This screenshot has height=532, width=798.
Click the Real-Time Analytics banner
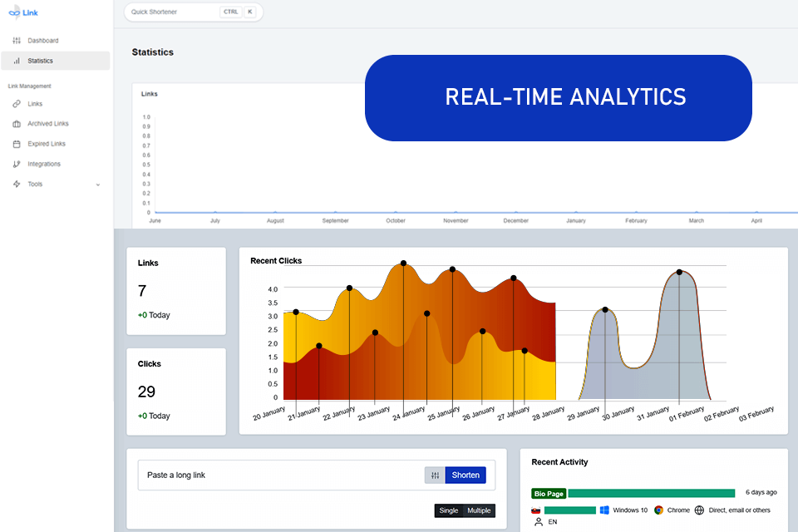[x=559, y=98]
